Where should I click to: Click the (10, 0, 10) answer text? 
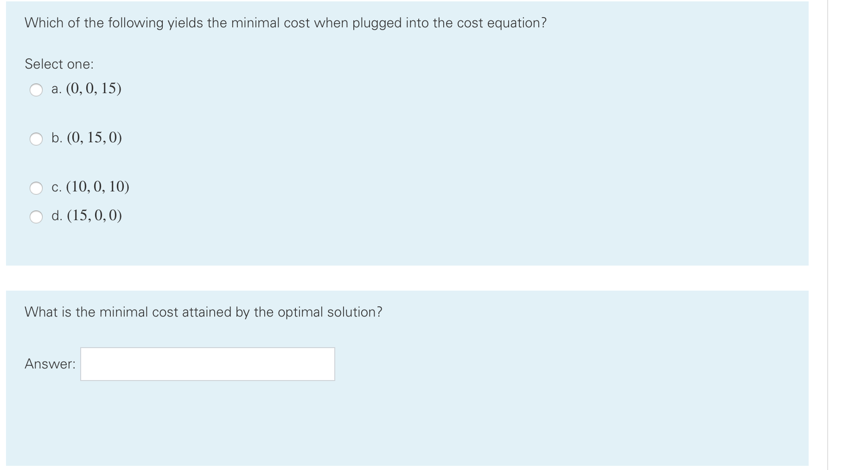coord(98,187)
